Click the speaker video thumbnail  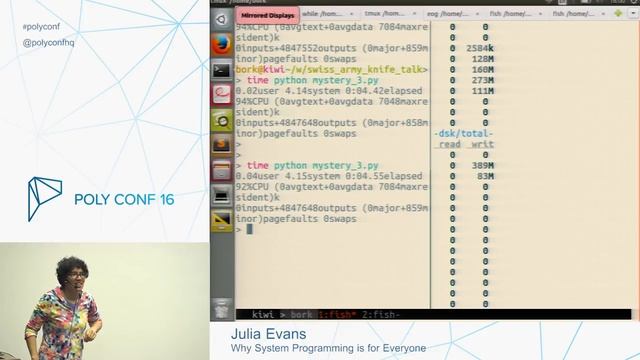104,301
